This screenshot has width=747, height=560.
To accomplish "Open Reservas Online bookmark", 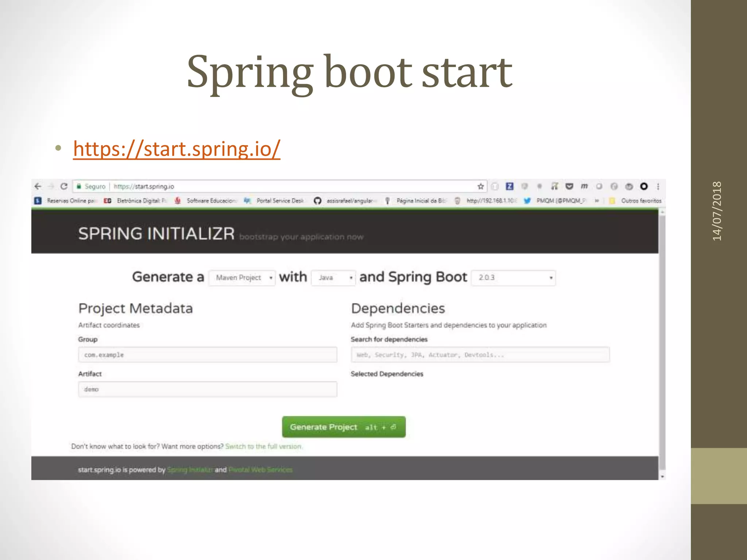I will tap(65, 201).
